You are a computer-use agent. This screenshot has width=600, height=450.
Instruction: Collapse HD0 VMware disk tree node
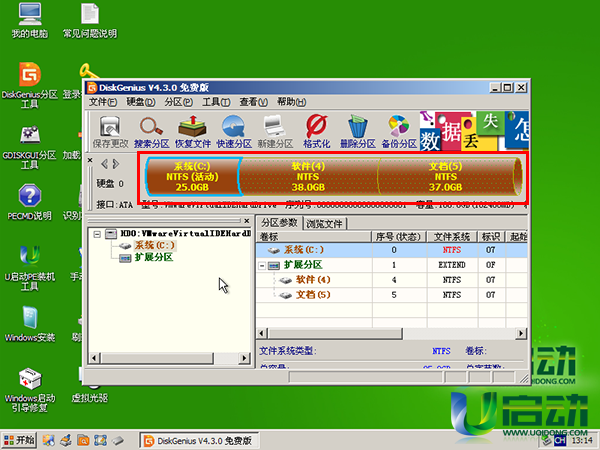pyautogui.click(x=97, y=234)
